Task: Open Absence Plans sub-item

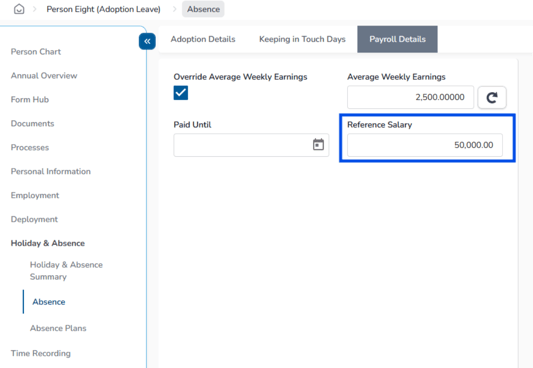Action: point(58,328)
